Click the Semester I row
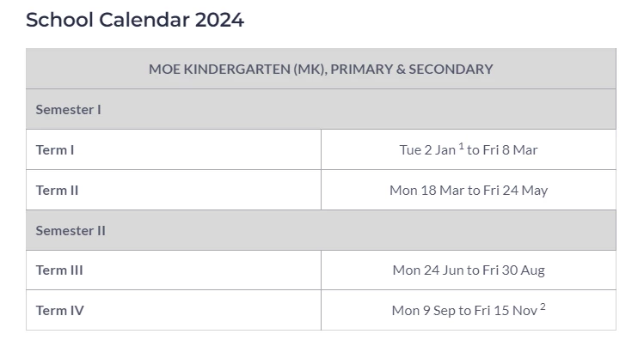This screenshot has height=340, width=644. pyautogui.click(x=321, y=110)
